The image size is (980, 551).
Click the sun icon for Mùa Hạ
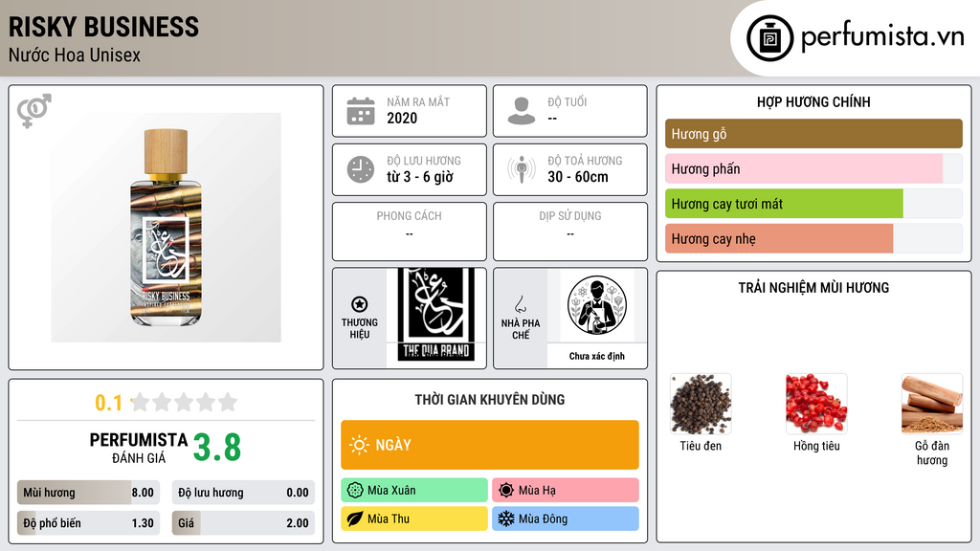506,491
